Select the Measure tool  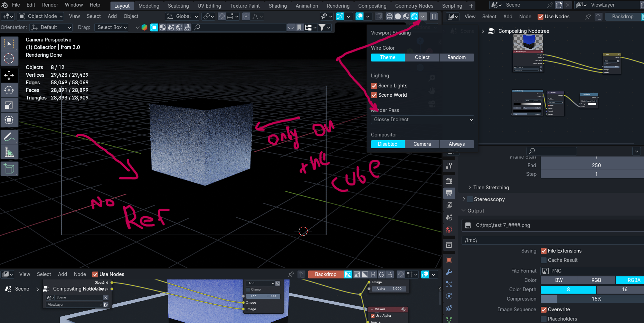coord(9,152)
